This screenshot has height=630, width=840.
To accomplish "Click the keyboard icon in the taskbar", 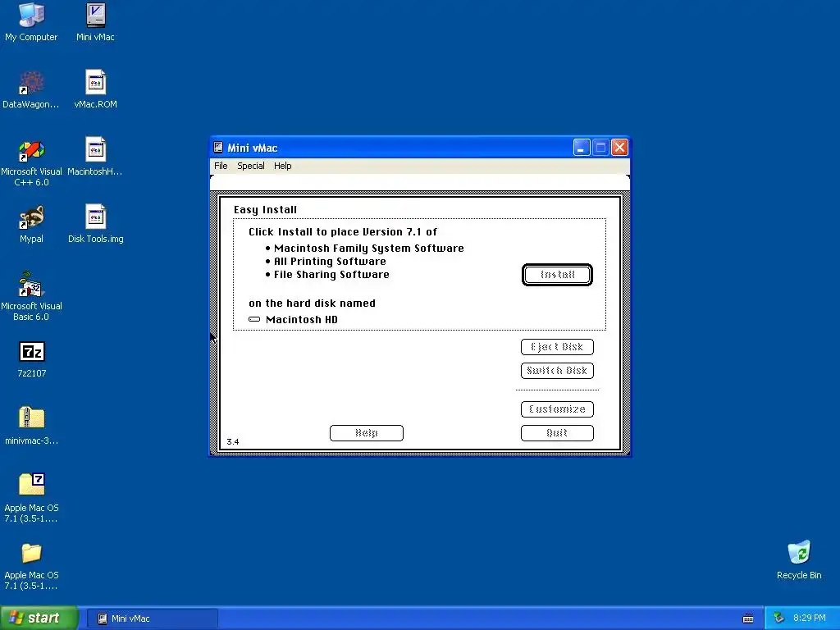I will 748,619.
